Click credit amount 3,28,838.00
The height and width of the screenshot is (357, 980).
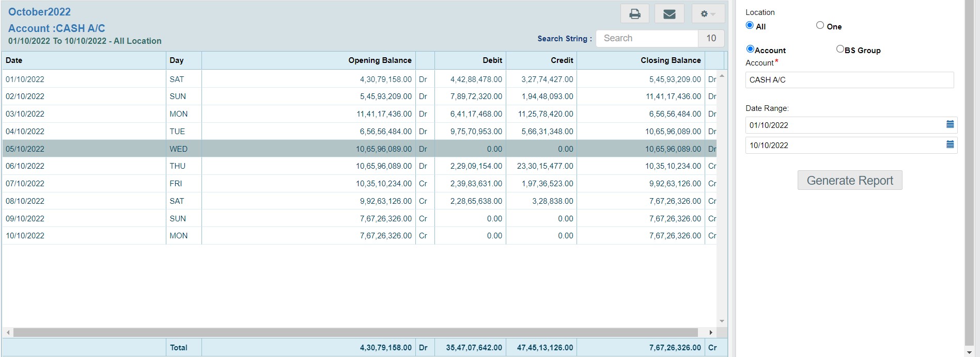click(x=553, y=201)
